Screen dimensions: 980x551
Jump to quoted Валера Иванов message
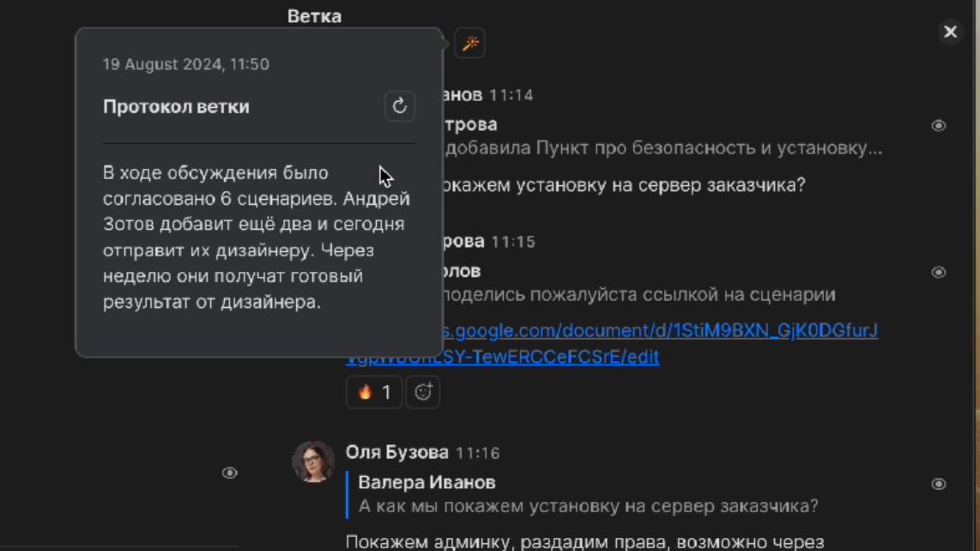[x=588, y=494]
